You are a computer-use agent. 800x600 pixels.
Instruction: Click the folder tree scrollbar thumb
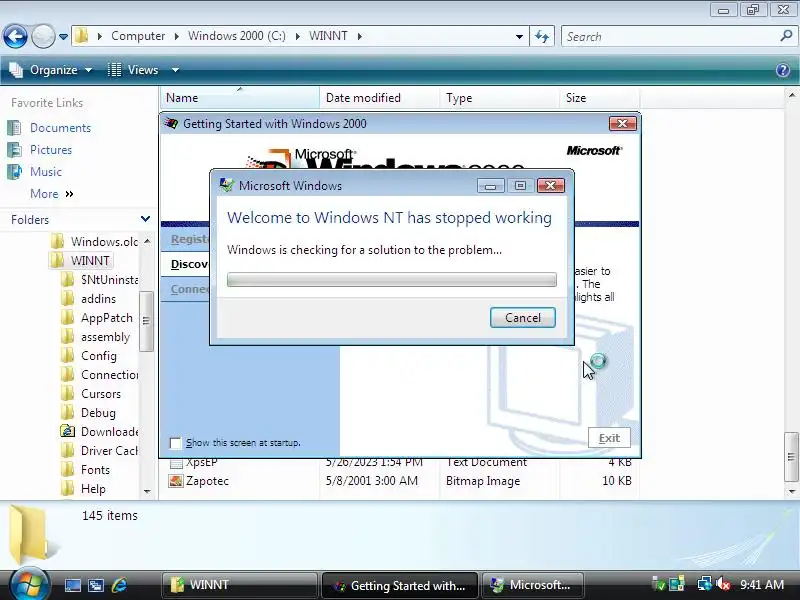click(x=146, y=321)
